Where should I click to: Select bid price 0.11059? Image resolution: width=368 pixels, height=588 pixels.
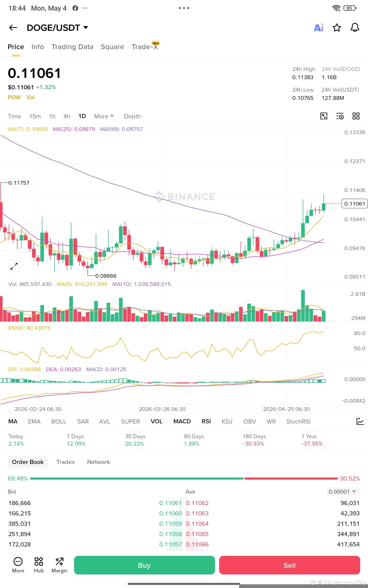[170, 524]
